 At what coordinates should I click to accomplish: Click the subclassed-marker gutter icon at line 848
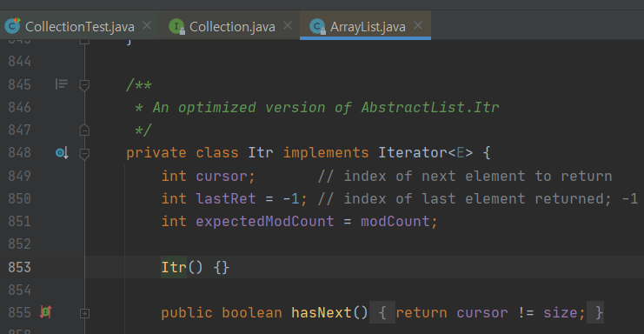coord(62,153)
